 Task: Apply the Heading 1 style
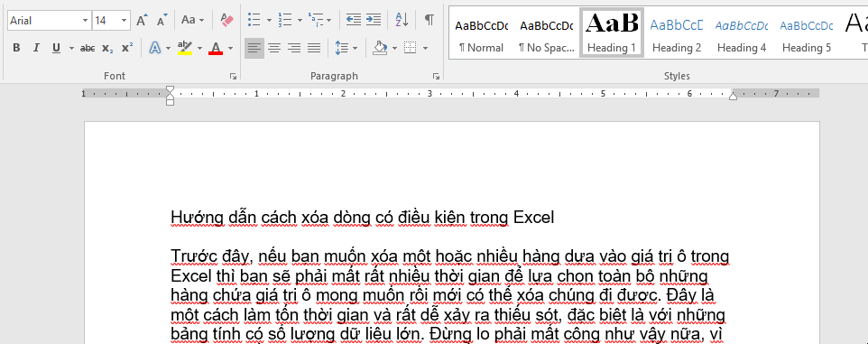tap(612, 33)
